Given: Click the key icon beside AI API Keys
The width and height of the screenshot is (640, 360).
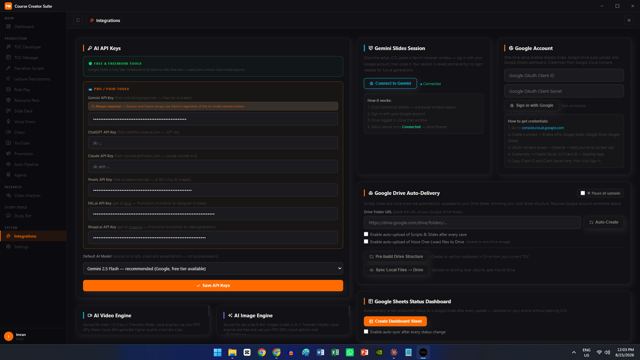Looking at the screenshot, I should [x=90, y=48].
